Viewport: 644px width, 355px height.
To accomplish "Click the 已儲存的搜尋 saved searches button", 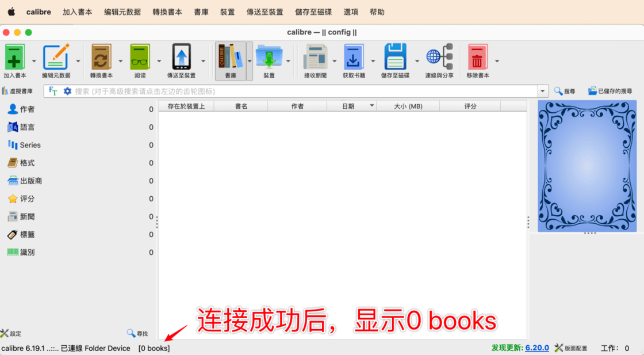I will (x=609, y=91).
